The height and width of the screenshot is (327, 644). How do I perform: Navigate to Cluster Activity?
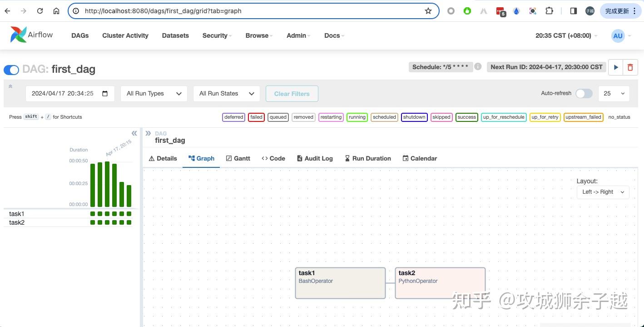125,35
